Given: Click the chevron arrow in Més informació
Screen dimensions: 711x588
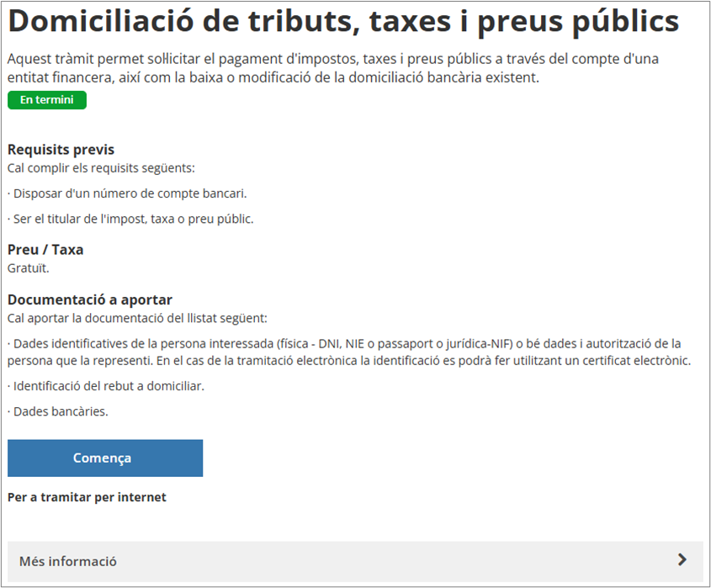Looking at the screenshot, I should click(682, 560).
